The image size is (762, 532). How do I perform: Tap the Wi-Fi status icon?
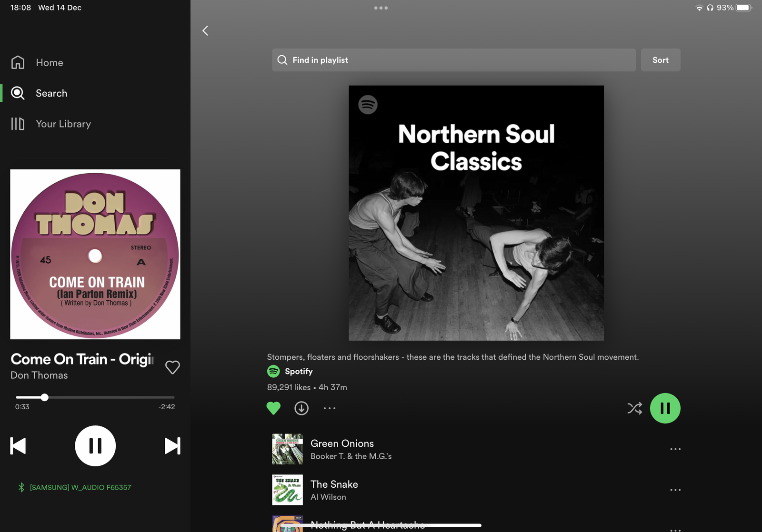[699, 8]
